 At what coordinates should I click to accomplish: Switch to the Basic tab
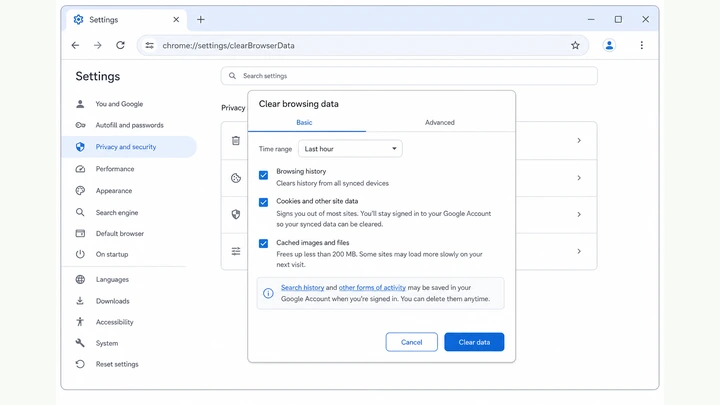click(304, 123)
